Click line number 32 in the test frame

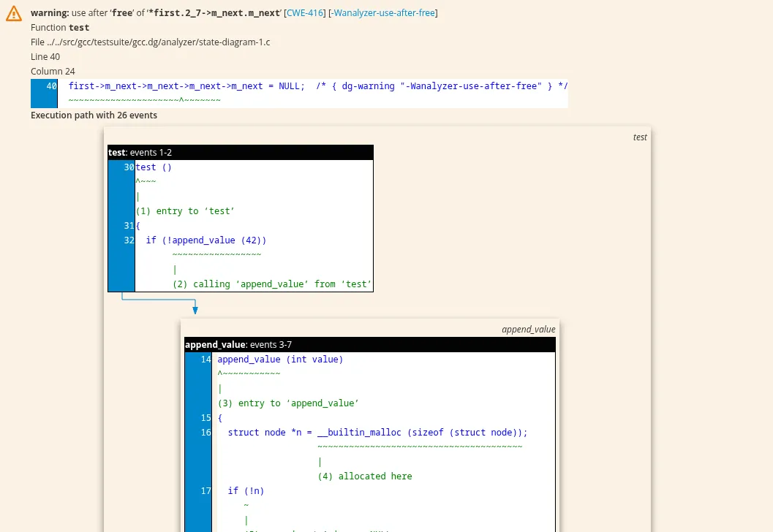[x=129, y=240]
